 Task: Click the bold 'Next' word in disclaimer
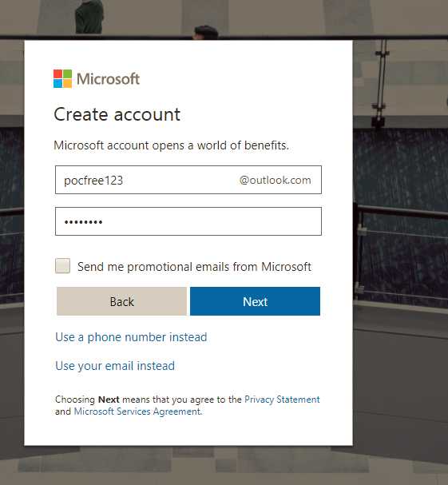[x=109, y=400]
